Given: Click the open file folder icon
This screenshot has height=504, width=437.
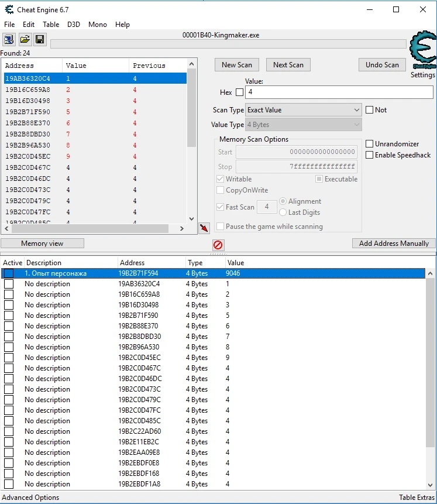Looking at the screenshot, I should pos(25,39).
